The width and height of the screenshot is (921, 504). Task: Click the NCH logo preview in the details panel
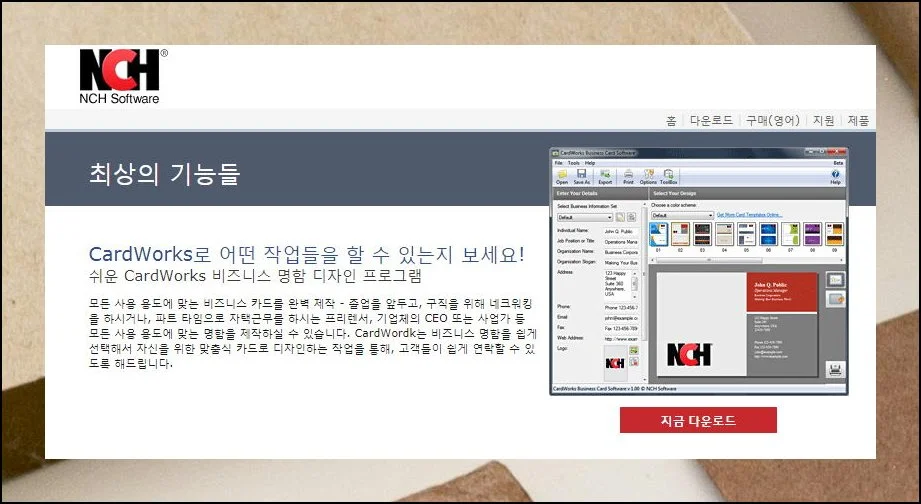pos(615,363)
